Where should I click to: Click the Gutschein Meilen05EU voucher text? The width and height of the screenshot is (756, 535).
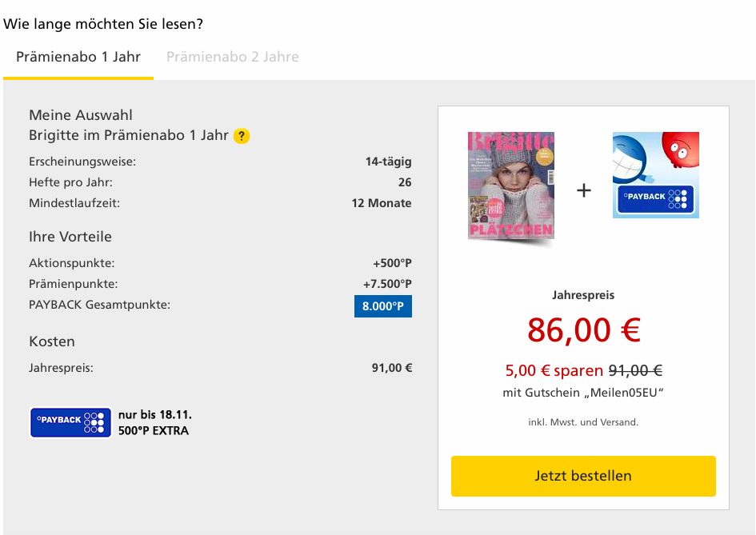[x=584, y=392]
